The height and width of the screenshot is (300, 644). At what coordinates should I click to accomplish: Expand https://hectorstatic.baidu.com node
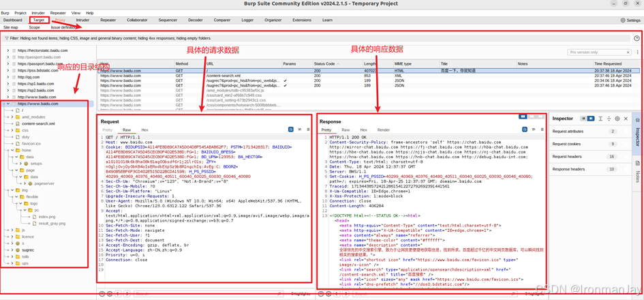coord(8,50)
